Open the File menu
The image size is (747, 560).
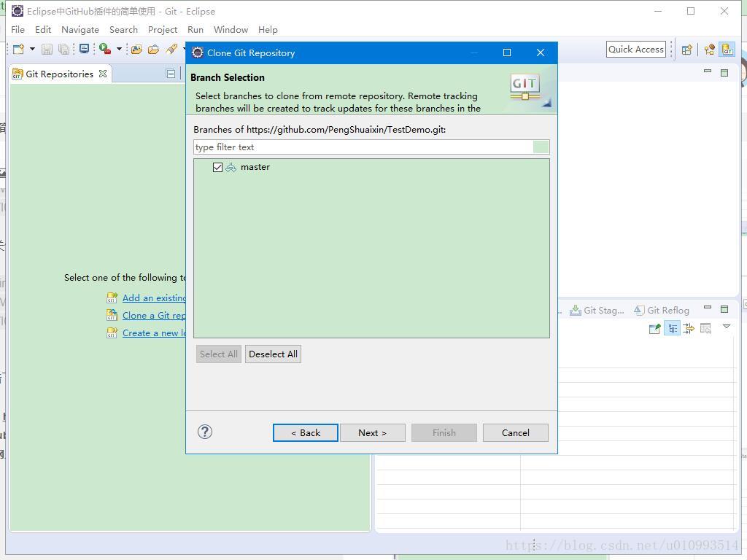[18, 29]
